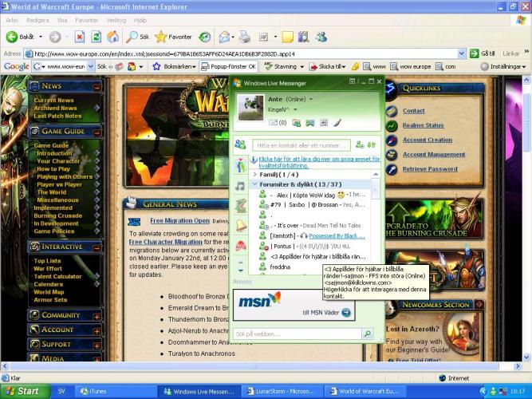Click the Free Migration Open link

[180, 219]
